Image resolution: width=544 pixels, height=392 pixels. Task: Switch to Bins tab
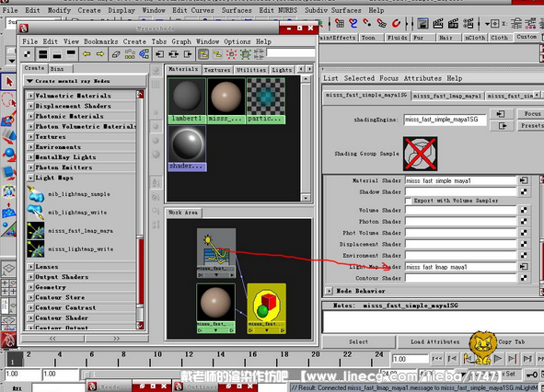(x=57, y=69)
